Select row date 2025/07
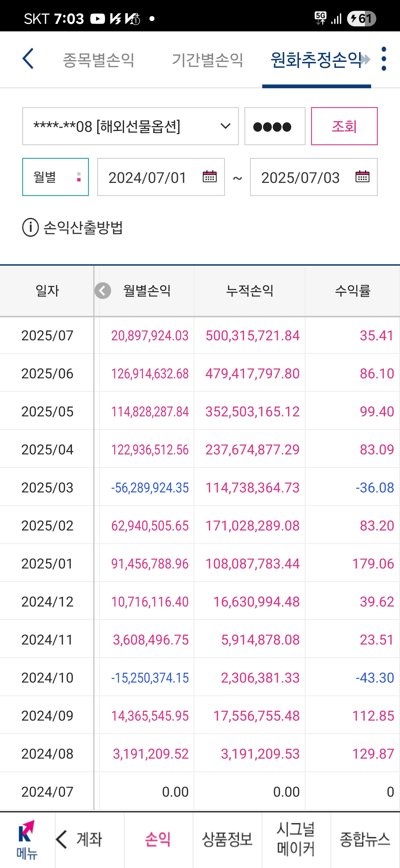 47,336
